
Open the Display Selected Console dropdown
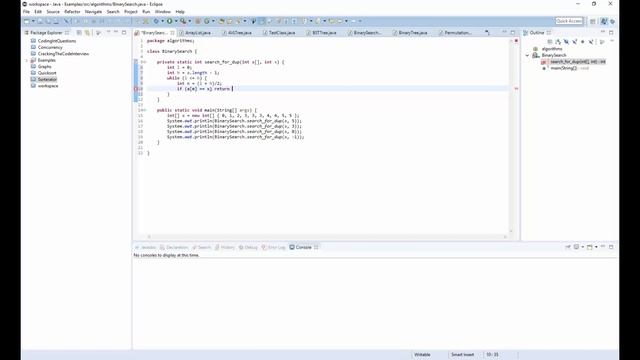tap(582, 247)
